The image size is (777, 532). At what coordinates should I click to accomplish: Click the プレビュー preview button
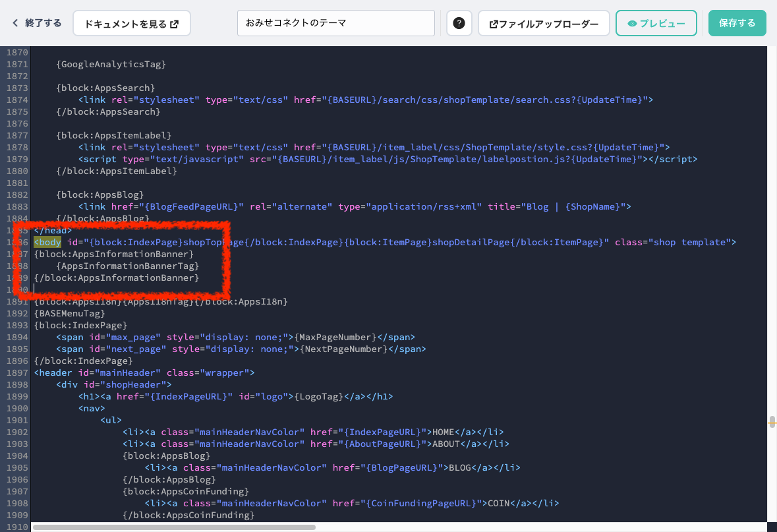(x=656, y=23)
